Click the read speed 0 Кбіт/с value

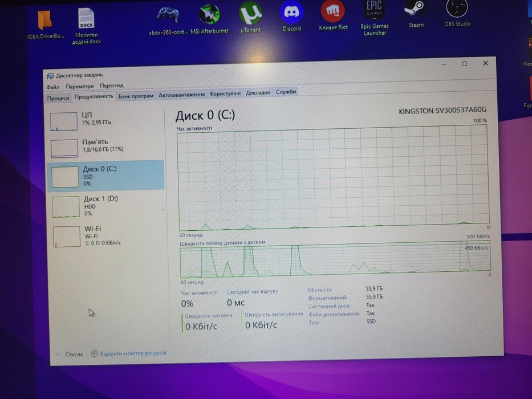[201, 327]
